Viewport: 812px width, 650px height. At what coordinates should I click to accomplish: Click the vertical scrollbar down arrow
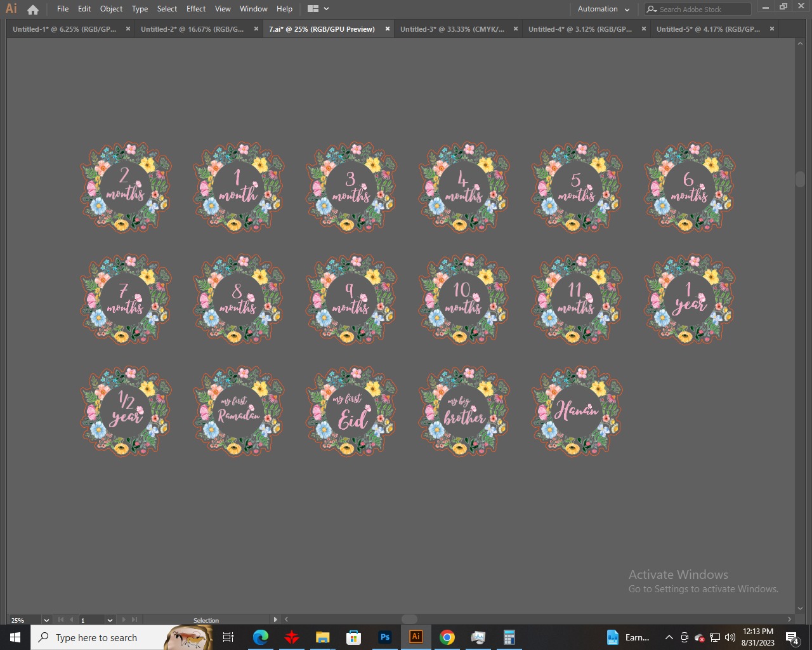800,609
